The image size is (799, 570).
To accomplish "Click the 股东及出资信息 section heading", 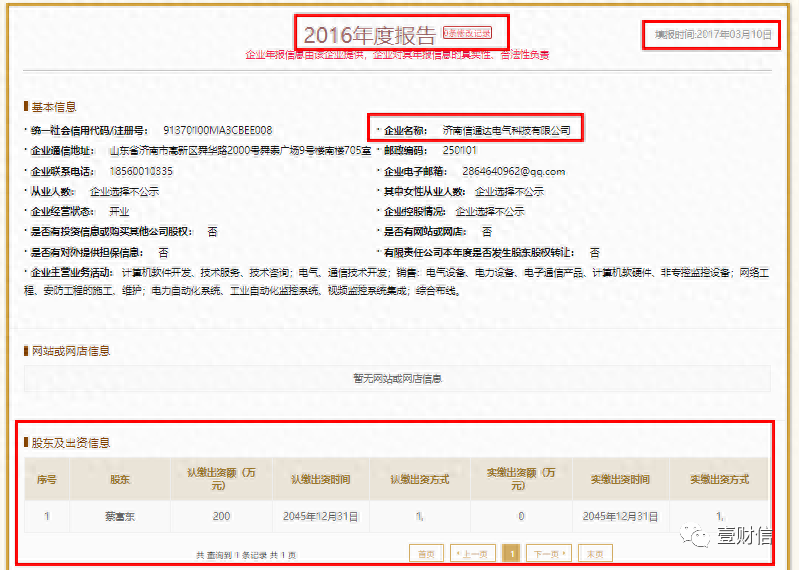I will (71, 443).
